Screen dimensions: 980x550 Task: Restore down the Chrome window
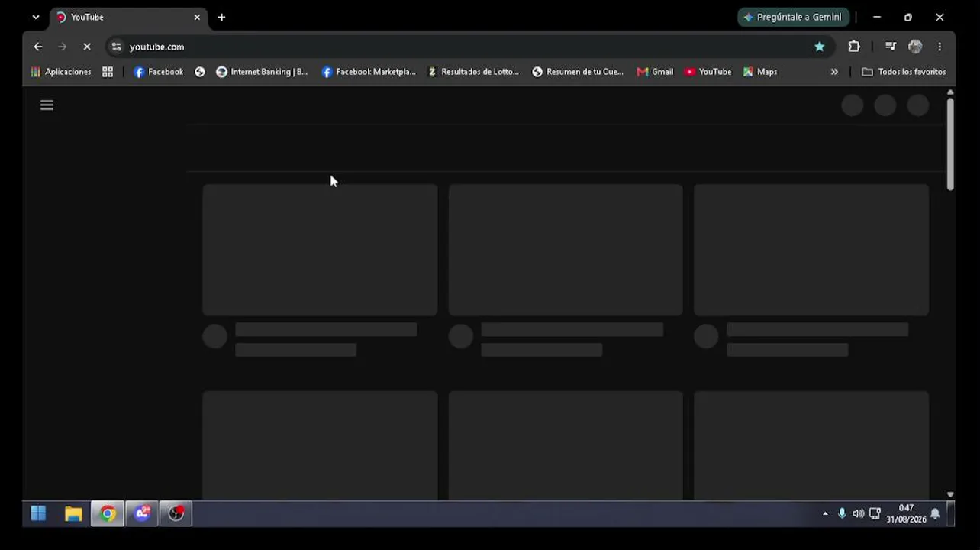908,17
